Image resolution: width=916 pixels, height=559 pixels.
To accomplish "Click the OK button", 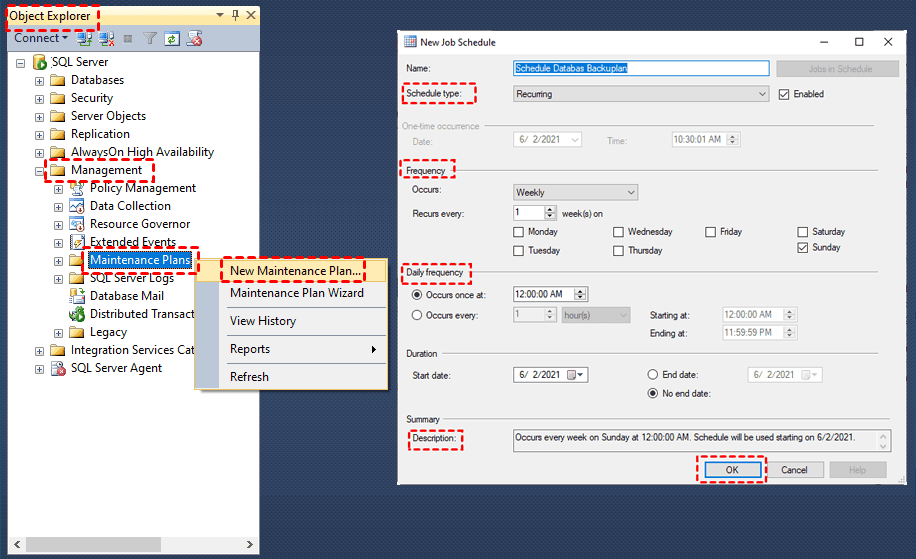I will (732, 469).
